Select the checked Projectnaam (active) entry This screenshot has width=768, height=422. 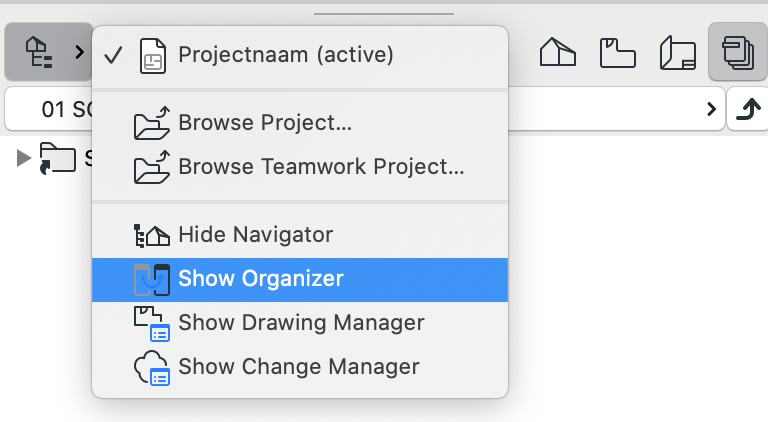click(x=300, y=55)
